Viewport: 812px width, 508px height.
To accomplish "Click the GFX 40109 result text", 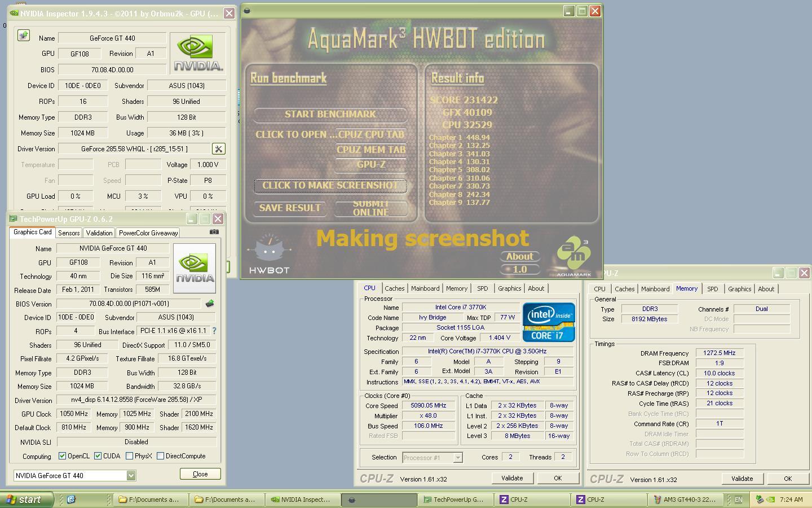I will [467, 112].
